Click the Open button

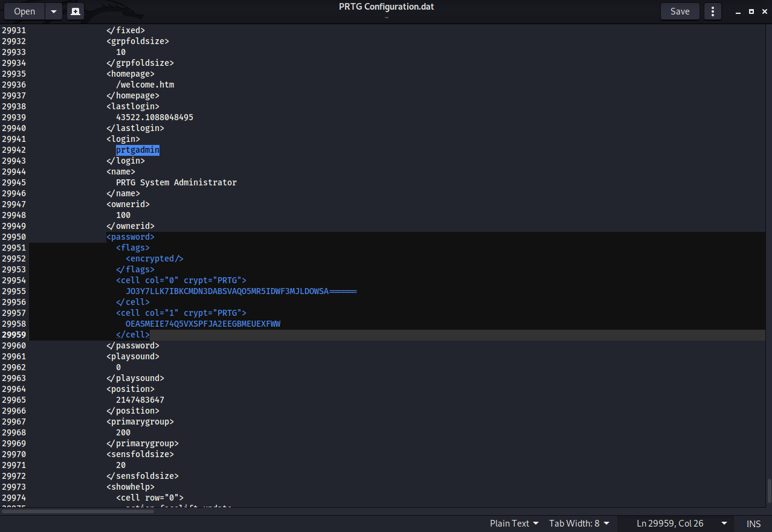click(x=25, y=11)
